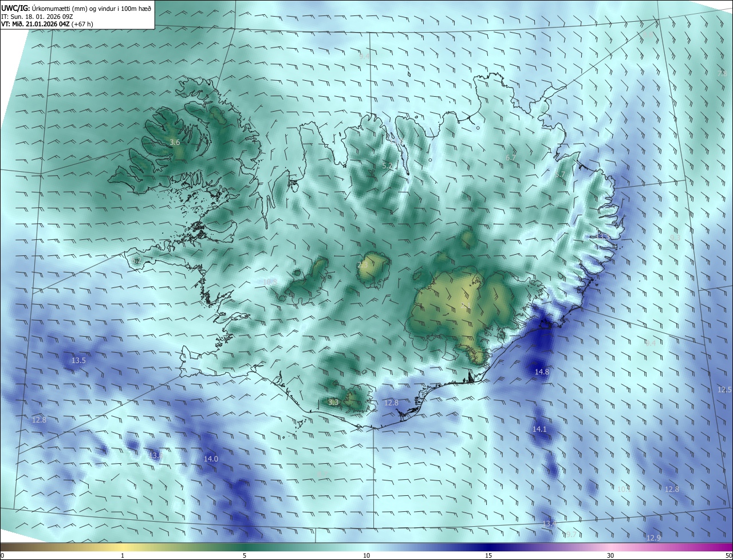Click the 14.8 value in the dark blue area

pos(542,372)
